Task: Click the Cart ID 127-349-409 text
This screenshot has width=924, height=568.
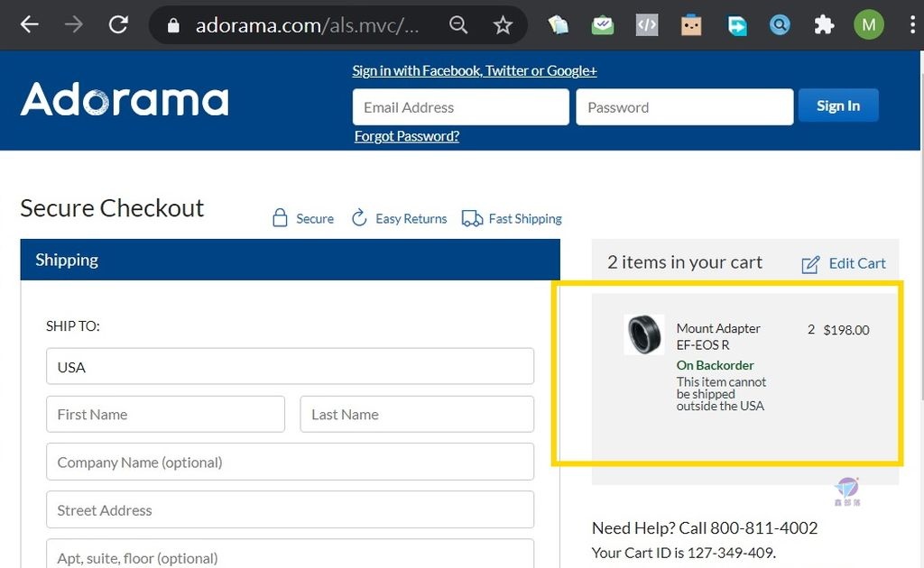Action: (x=684, y=553)
